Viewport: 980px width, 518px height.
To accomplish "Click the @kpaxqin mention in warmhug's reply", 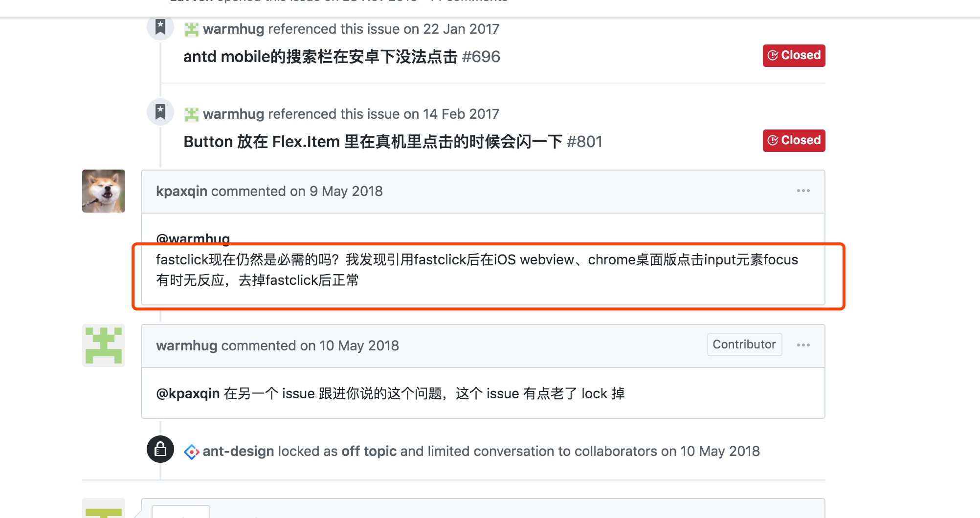I will click(186, 393).
